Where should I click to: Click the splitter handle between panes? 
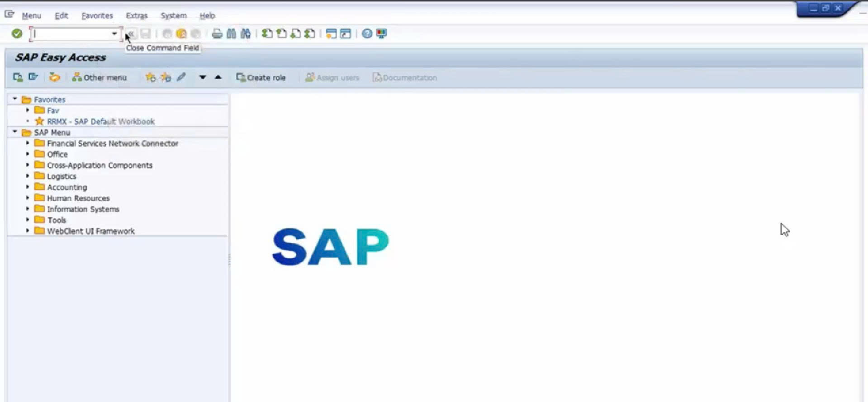coord(229,259)
